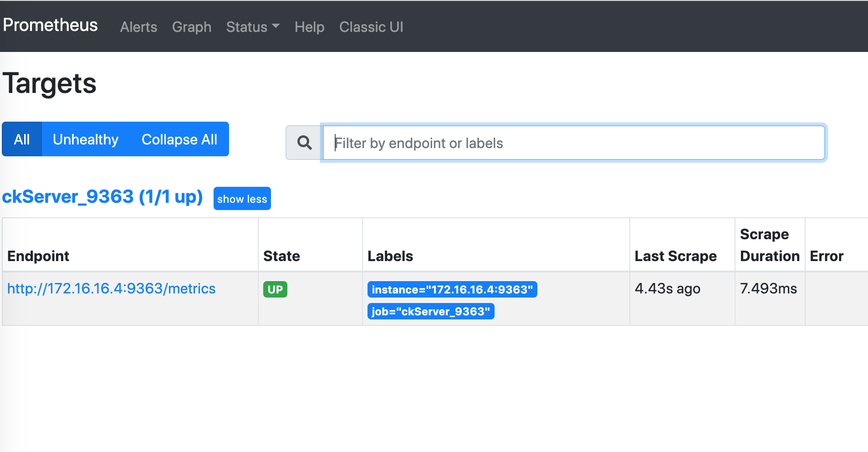Go to the Alerts page
868x452 pixels.
138,27
